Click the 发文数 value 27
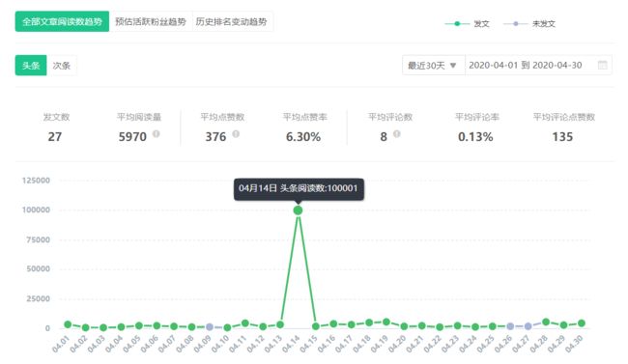The height and width of the screenshot is (364, 628). click(55, 137)
